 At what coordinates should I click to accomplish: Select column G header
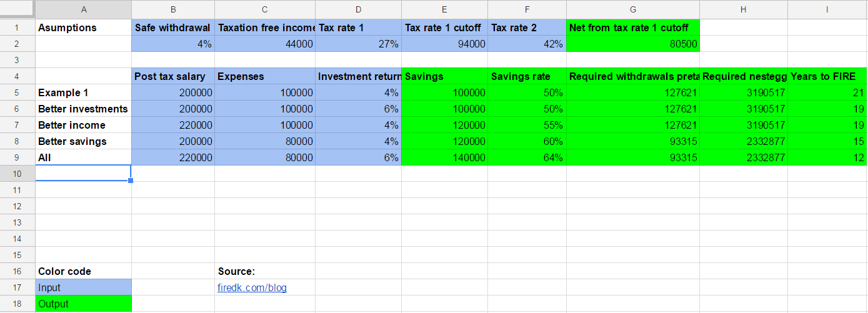pyautogui.click(x=632, y=9)
